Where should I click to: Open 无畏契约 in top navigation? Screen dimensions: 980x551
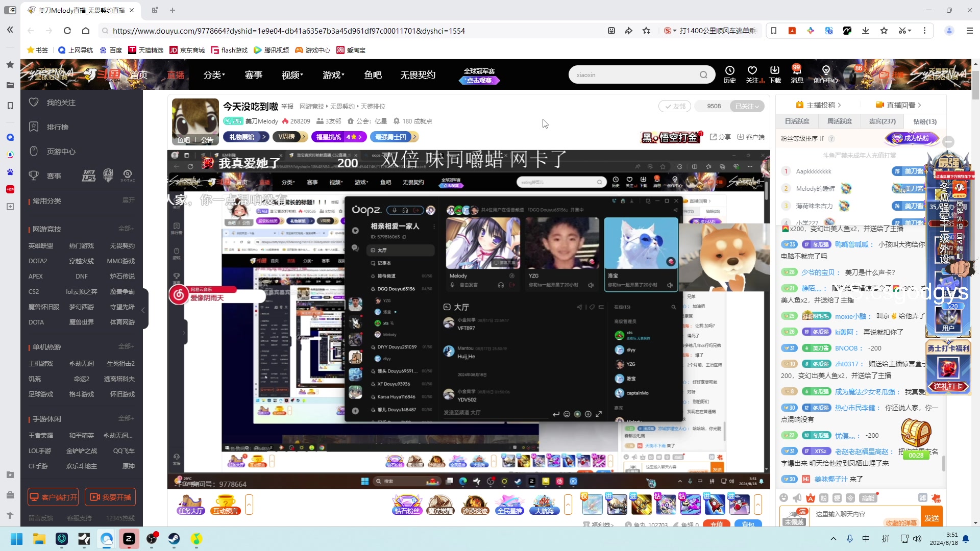[418, 75]
